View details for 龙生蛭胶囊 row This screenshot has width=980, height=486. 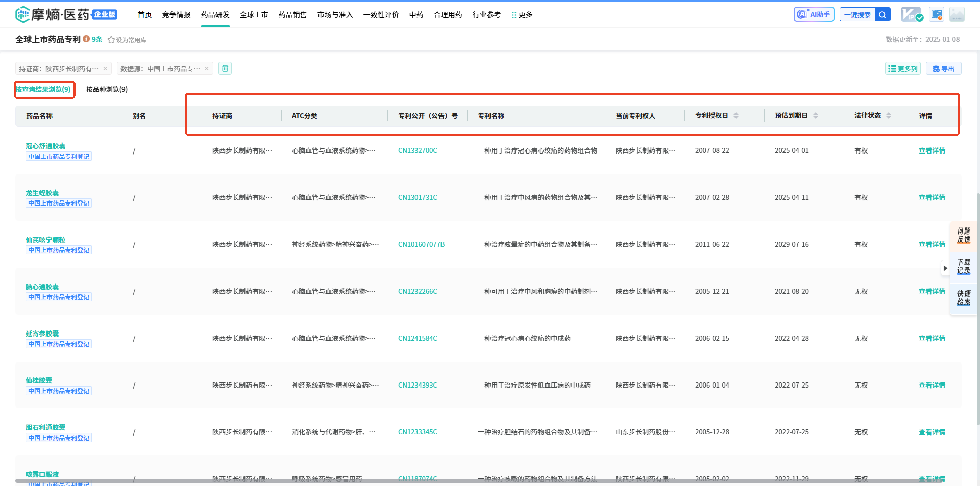(x=932, y=197)
